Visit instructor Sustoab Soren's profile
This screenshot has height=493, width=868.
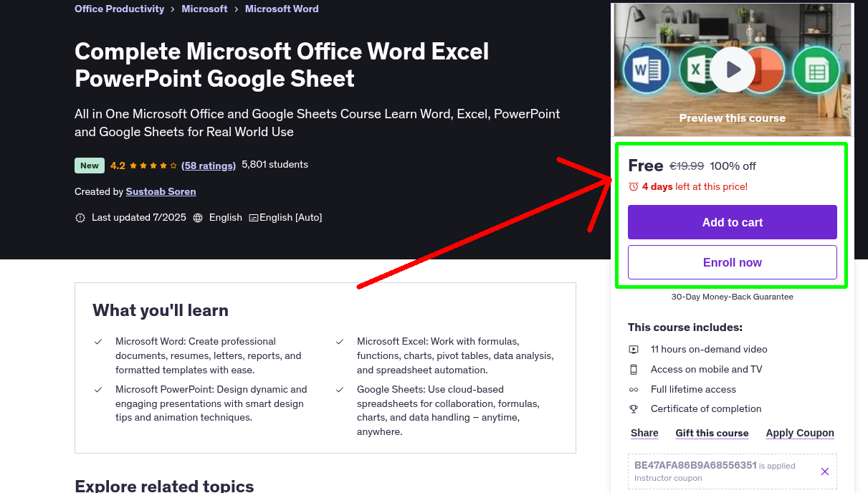point(161,191)
